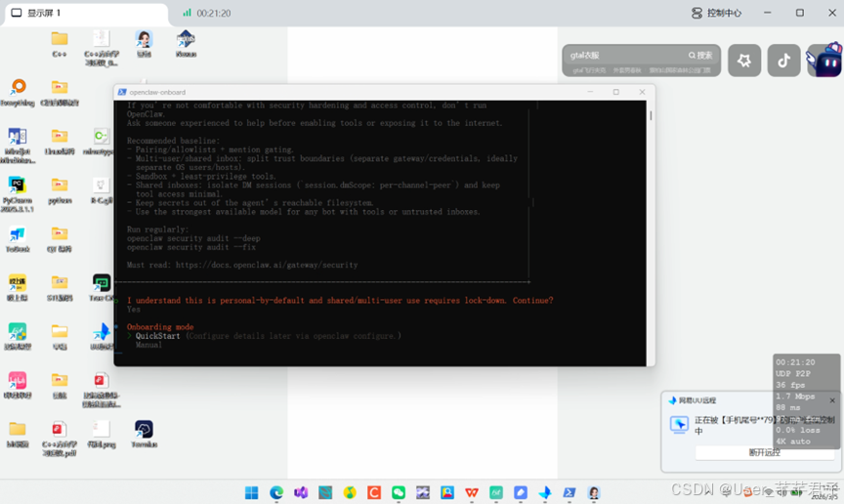
Task: Open Visual Studio from the taskbar
Action: 301,492
